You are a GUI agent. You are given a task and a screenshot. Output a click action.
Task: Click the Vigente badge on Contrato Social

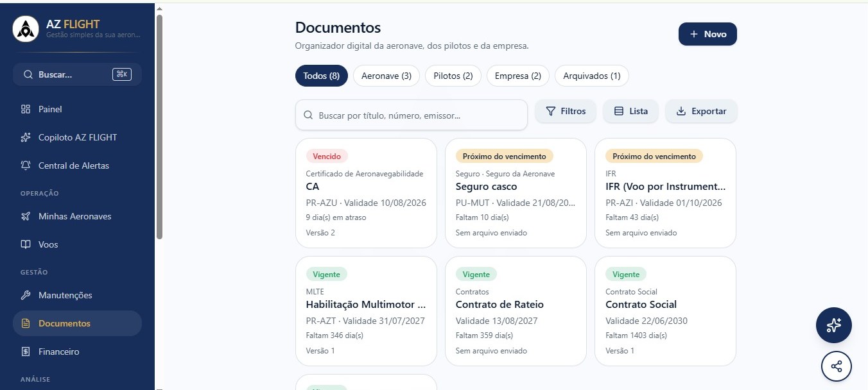[626, 274]
